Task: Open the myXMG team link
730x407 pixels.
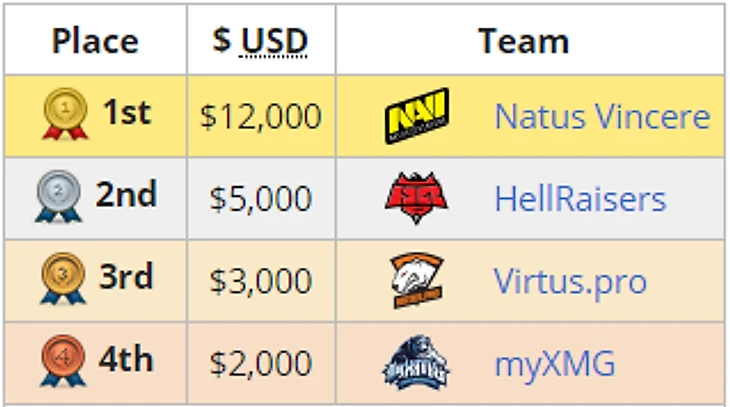Action: [x=555, y=364]
